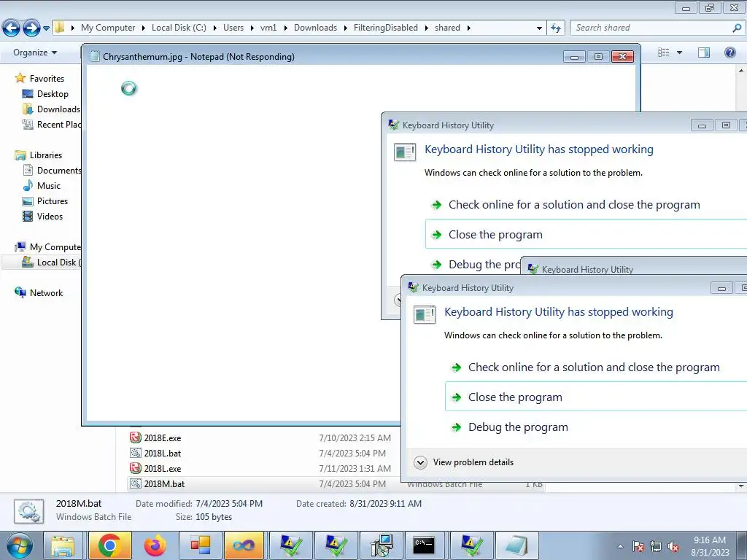Toggle the preview pane icon
Viewport: 747px width, 560px height.
coord(704,52)
